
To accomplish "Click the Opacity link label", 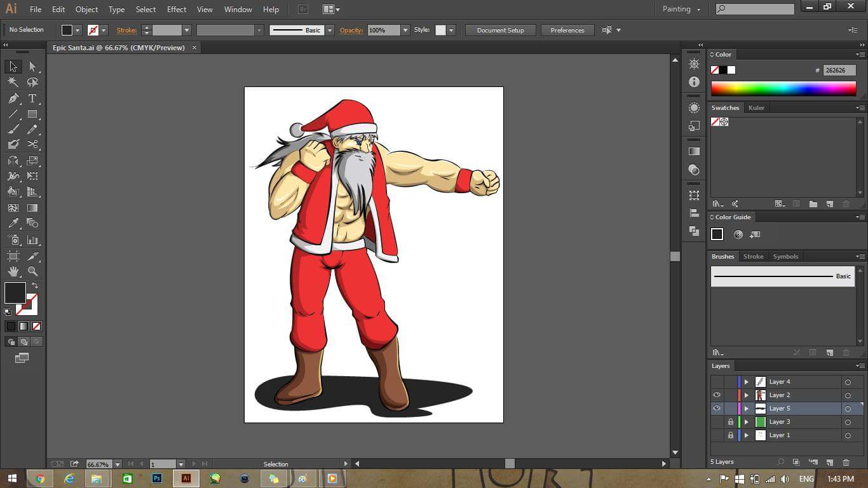I will pos(351,30).
